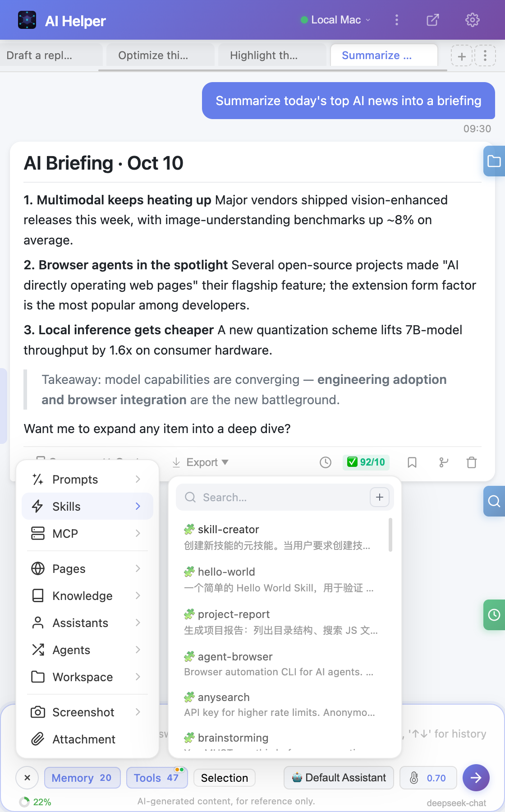Open the Local Mac dropdown
Viewport: 505px width, 812px height.
tap(336, 20)
